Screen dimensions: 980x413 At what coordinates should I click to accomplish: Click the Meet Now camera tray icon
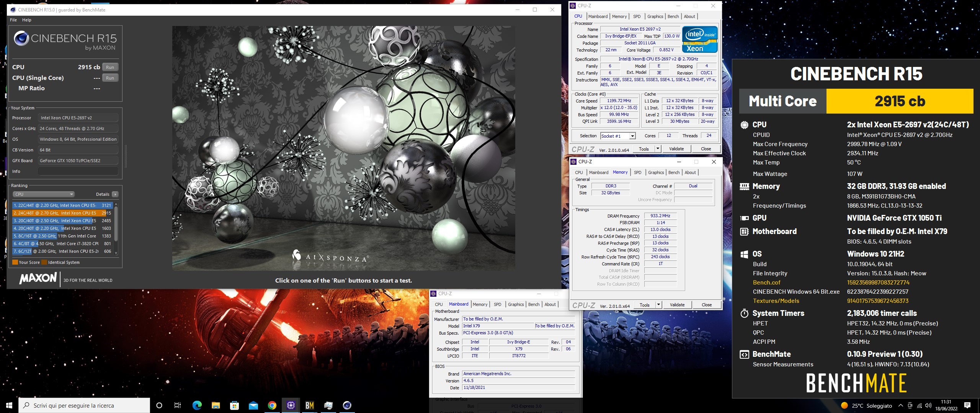click(x=910, y=406)
